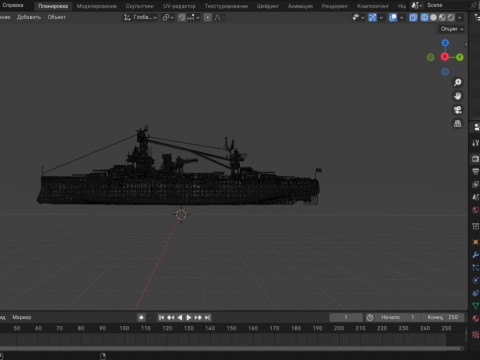Open the UV-редактор workspace tab
The height and width of the screenshot is (360, 480).
[179, 6]
